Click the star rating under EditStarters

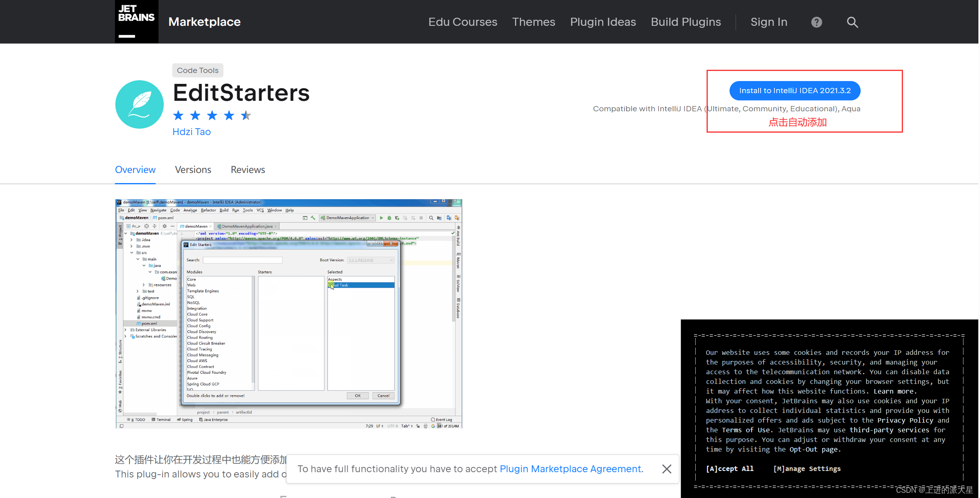click(x=212, y=116)
